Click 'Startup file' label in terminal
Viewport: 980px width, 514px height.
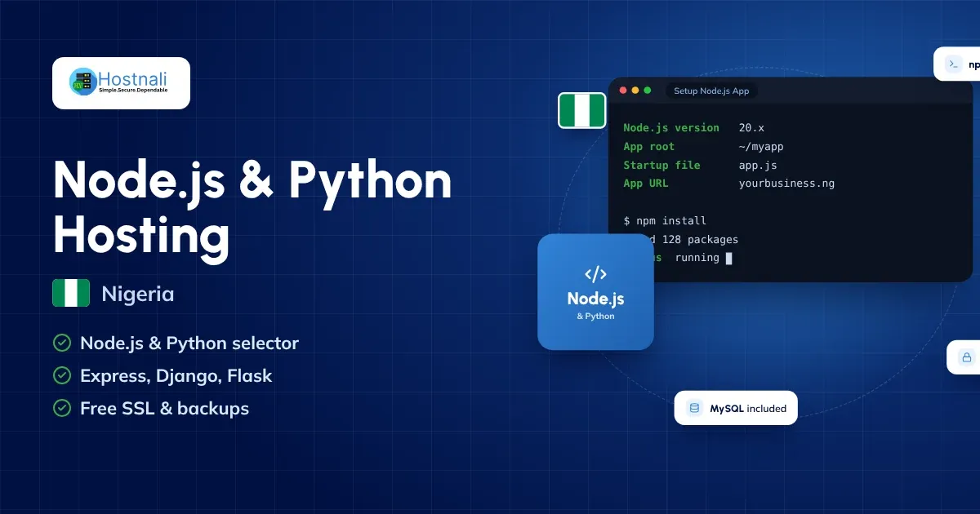point(661,165)
